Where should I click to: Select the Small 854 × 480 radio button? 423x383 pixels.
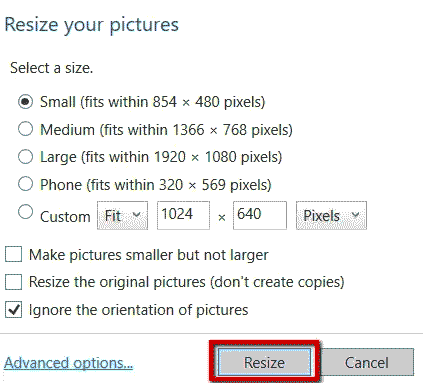click(x=25, y=101)
